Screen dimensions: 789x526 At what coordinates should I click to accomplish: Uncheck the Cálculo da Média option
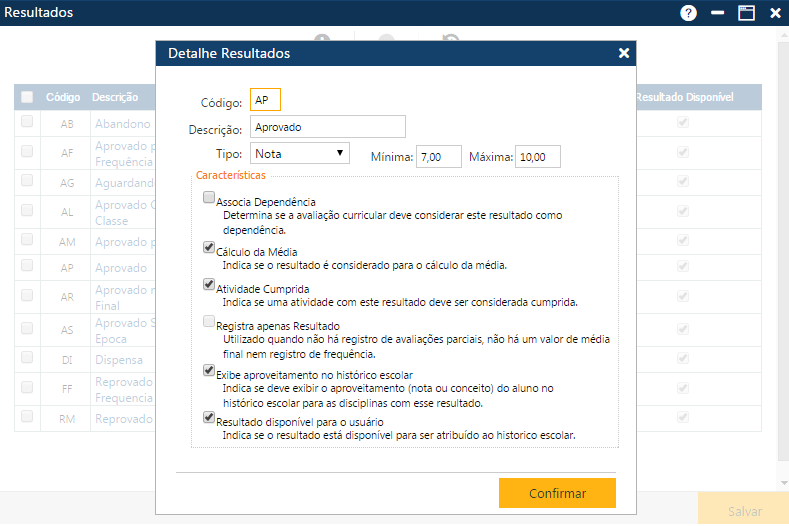209,247
